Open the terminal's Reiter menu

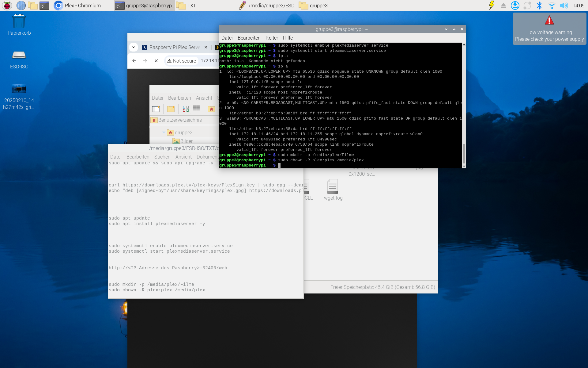pos(272,38)
